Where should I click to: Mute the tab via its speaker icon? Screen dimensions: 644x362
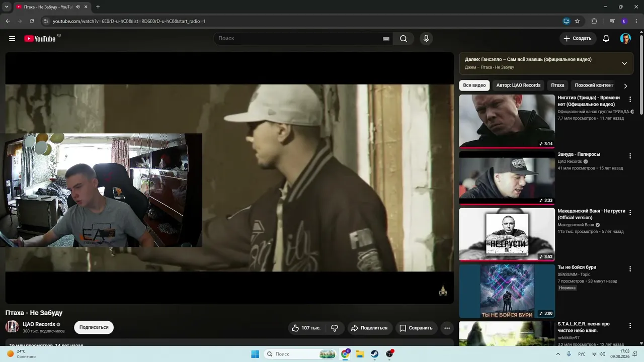point(77,7)
